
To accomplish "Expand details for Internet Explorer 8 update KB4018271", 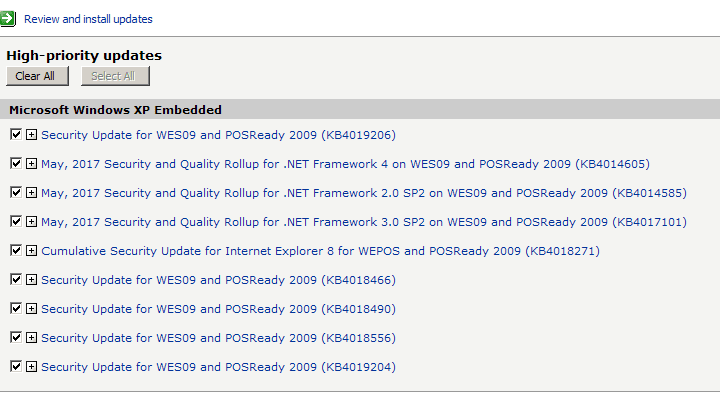I will pyautogui.click(x=31, y=250).
